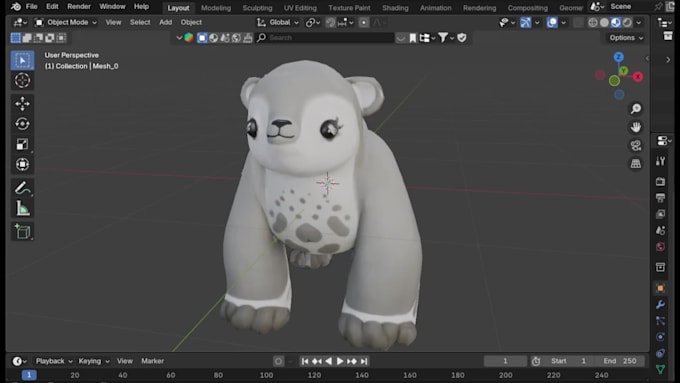This screenshot has width=680, height=383.
Task: Open the pivot point dropdown
Action: click(313, 22)
